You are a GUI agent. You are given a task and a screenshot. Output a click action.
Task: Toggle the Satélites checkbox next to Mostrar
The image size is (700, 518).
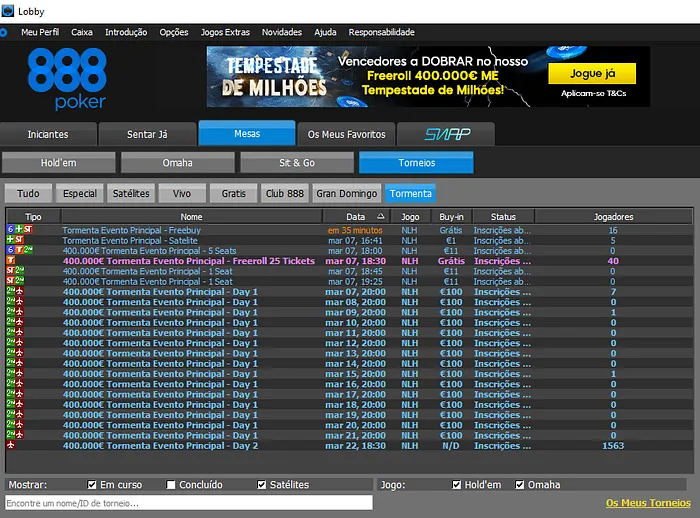[x=262, y=485]
